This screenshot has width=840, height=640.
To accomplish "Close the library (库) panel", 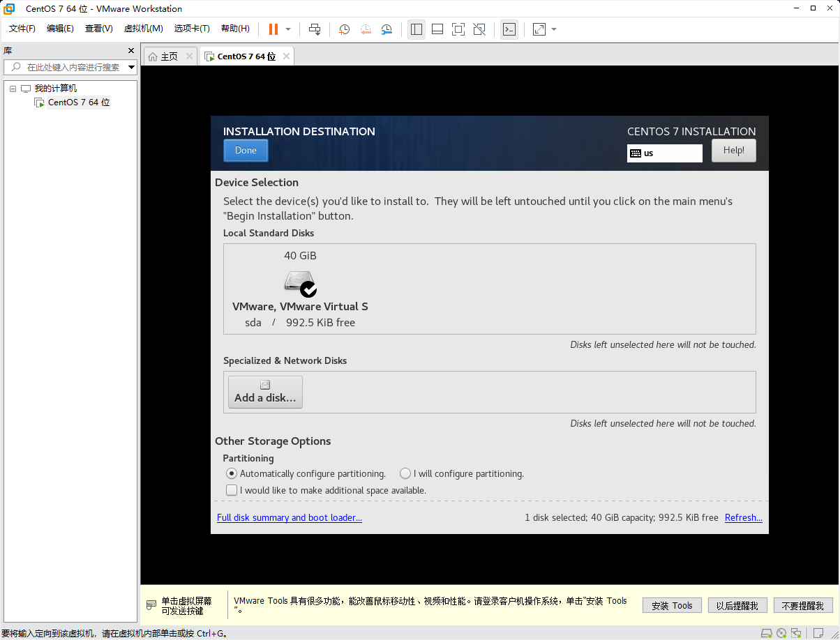I will (131, 51).
